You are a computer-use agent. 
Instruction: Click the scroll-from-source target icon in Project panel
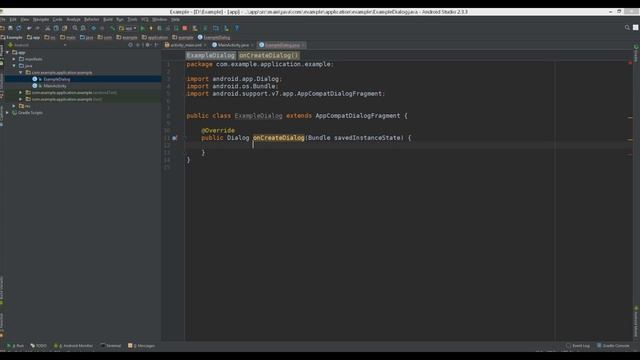tap(131, 45)
